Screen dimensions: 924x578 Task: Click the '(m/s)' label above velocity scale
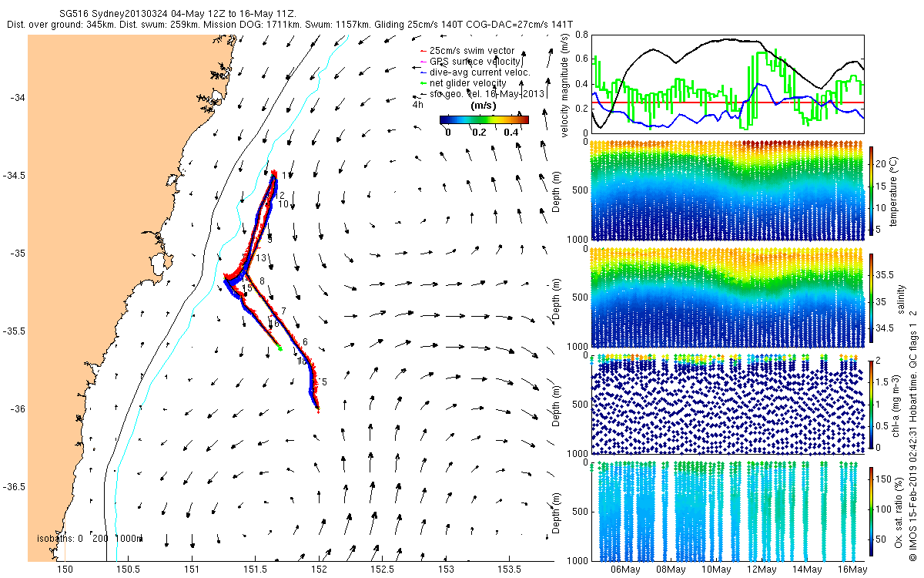tap(484, 106)
